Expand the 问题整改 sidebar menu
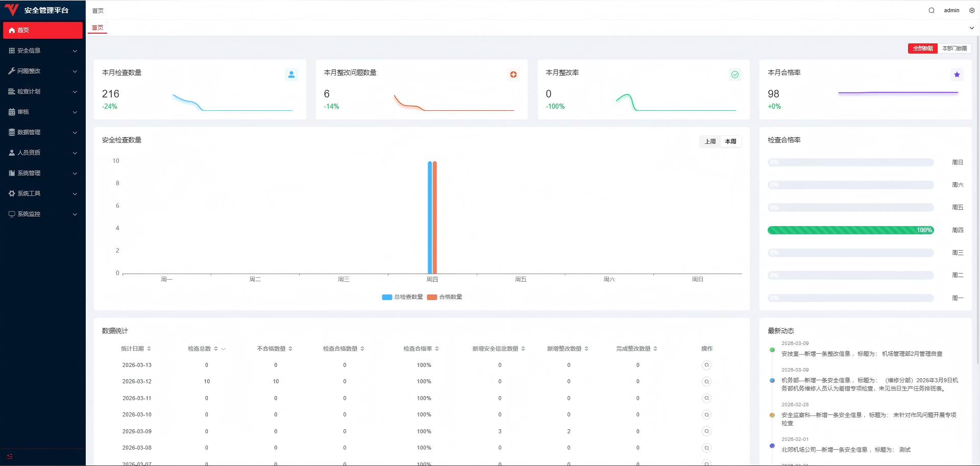The image size is (980, 466). [x=42, y=71]
